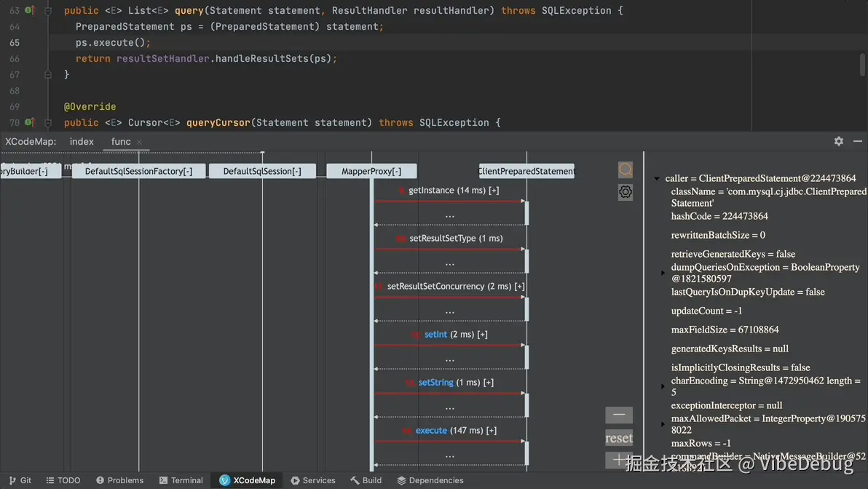Image resolution: width=868 pixels, height=489 pixels.
Task: Click handleResultSets in the line 66 code
Action: 262,59
